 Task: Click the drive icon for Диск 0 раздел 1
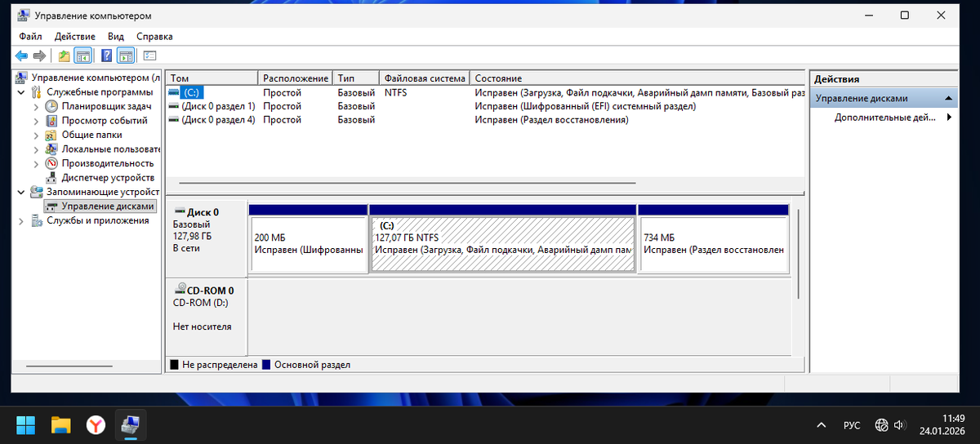(173, 106)
